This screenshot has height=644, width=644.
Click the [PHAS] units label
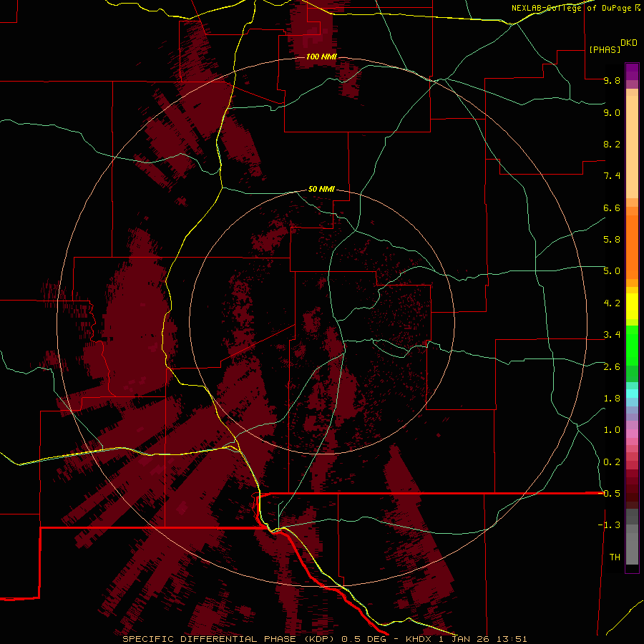coord(605,49)
